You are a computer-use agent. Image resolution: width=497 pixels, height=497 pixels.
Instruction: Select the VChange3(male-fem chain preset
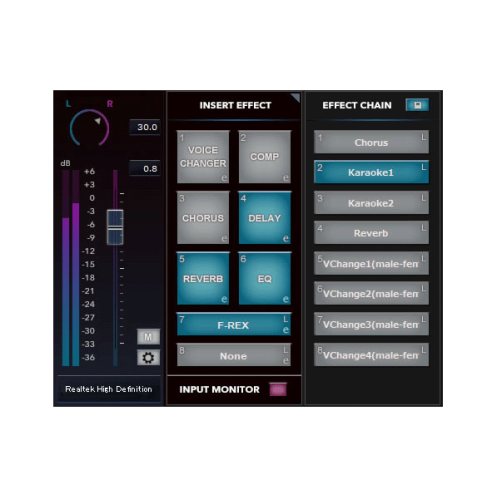pos(371,324)
